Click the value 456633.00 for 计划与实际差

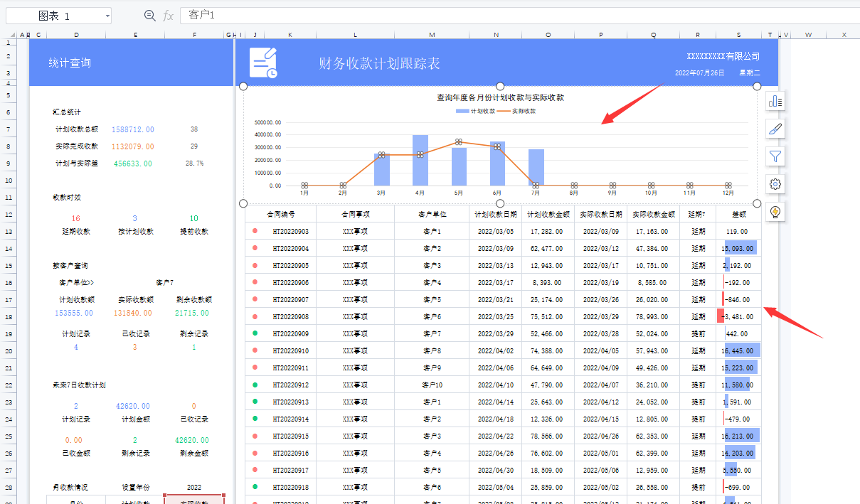click(x=133, y=163)
